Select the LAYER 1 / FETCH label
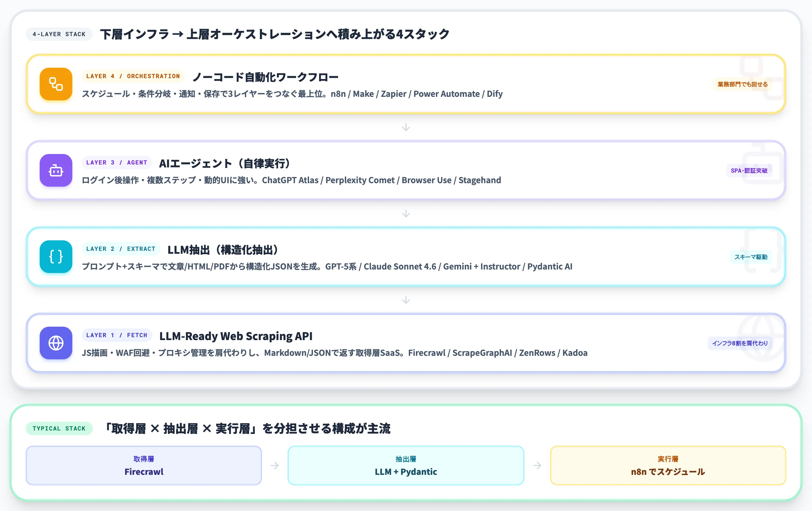812x511 pixels. [117, 335]
